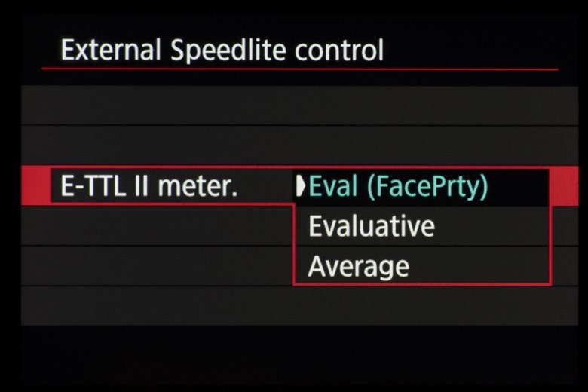The height and width of the screenshot is (392, 588).
Task: Click the red highlight right of Eval (FacePrty)
Action: (559, 185)
